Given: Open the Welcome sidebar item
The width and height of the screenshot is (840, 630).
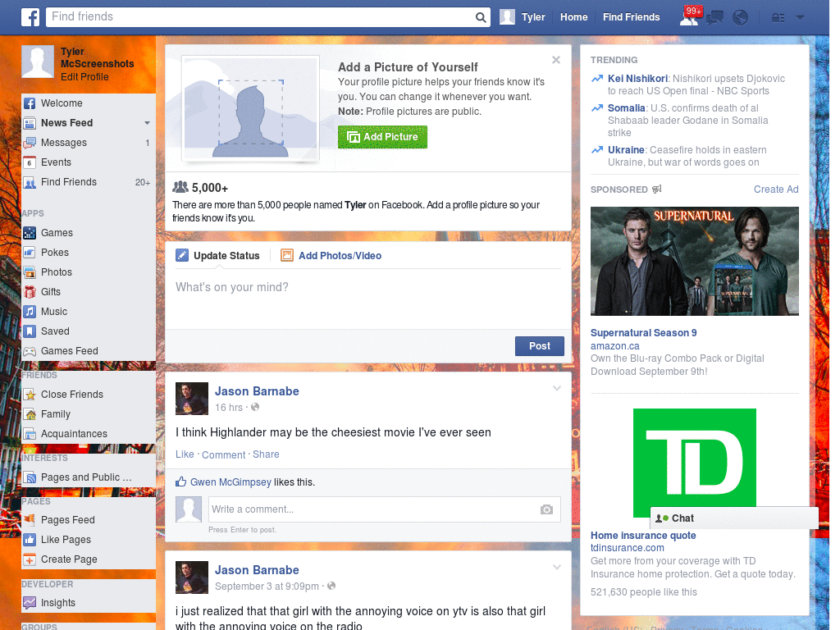Looking at the screenshot, I should (x=89, y=103).
